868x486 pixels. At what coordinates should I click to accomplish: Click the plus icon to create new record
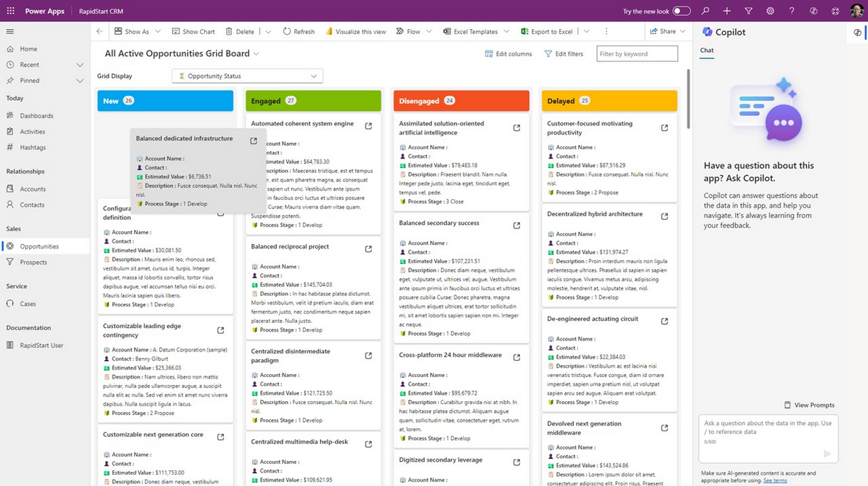(726, 11)
